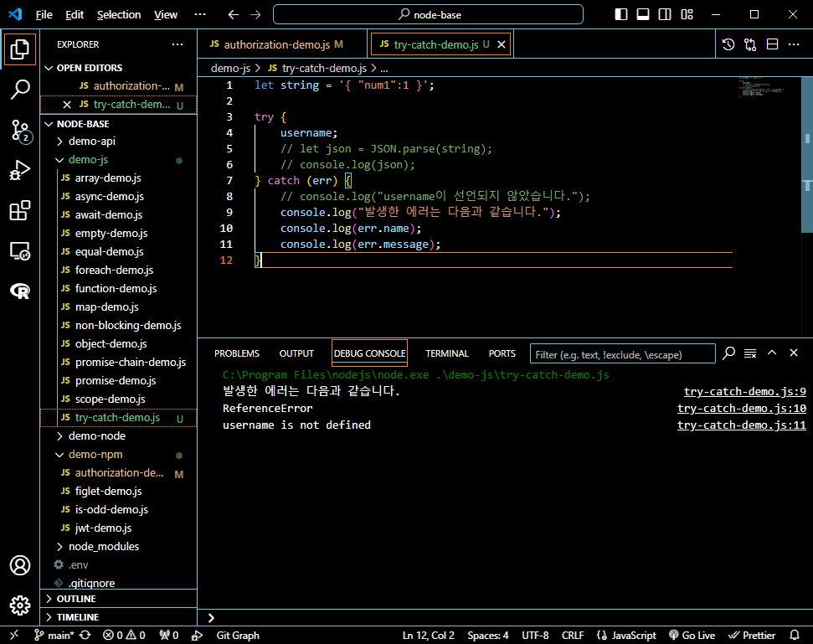
Task: Open the Run and Debug view
Action: [x=20, y=171]
